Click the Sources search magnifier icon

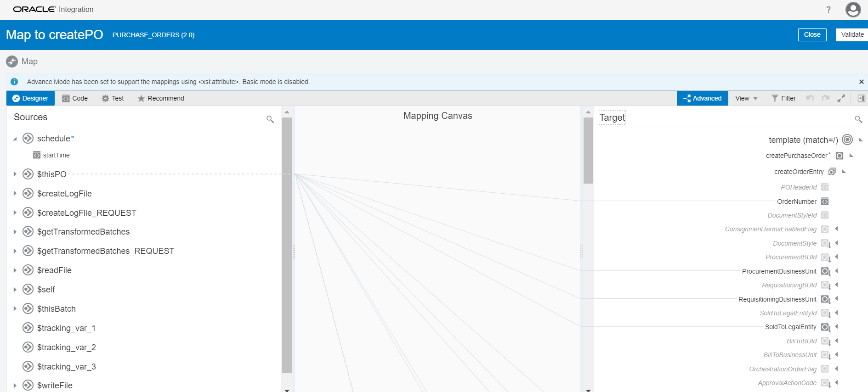pyautogui.click(x=270, y=119)
